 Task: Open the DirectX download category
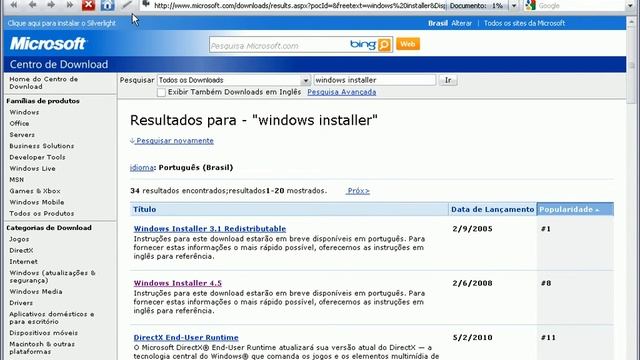point(21,250)
